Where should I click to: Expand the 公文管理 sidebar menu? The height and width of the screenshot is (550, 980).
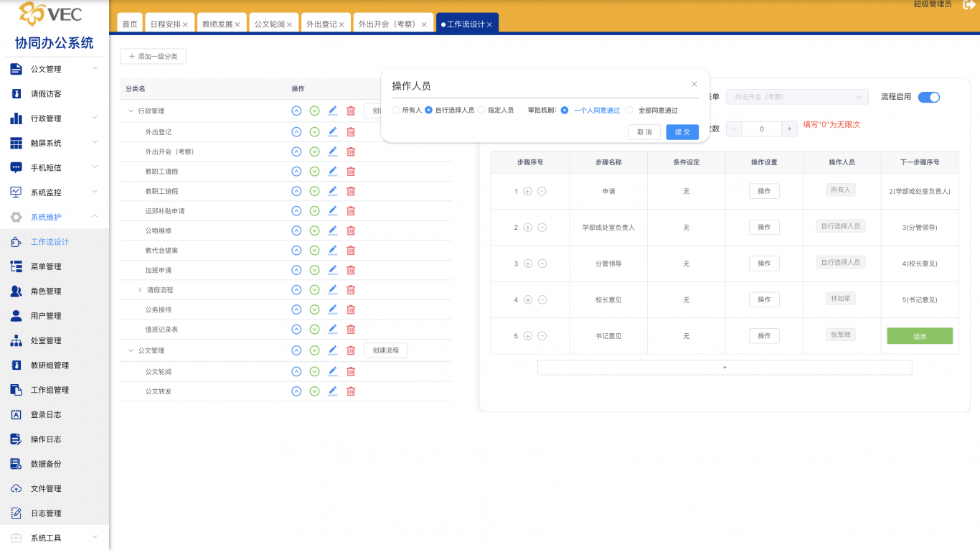pos(95,69)
